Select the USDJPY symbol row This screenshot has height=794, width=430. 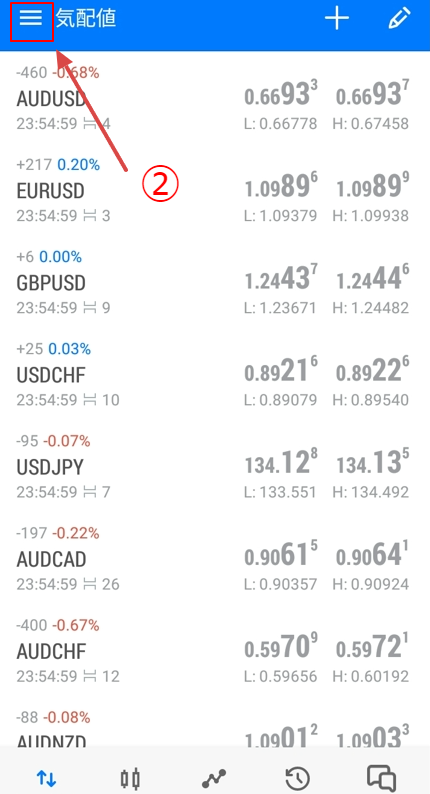(215, 466)
